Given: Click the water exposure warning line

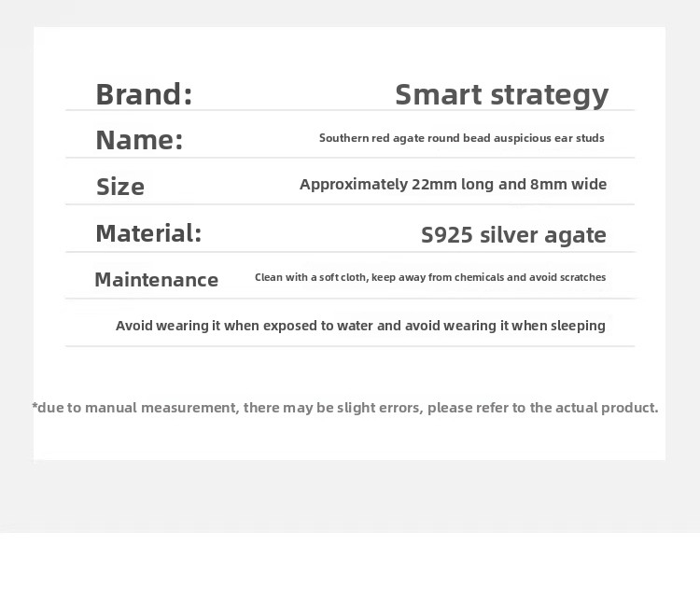Looking at the screenshot, I should click(360, 326).
